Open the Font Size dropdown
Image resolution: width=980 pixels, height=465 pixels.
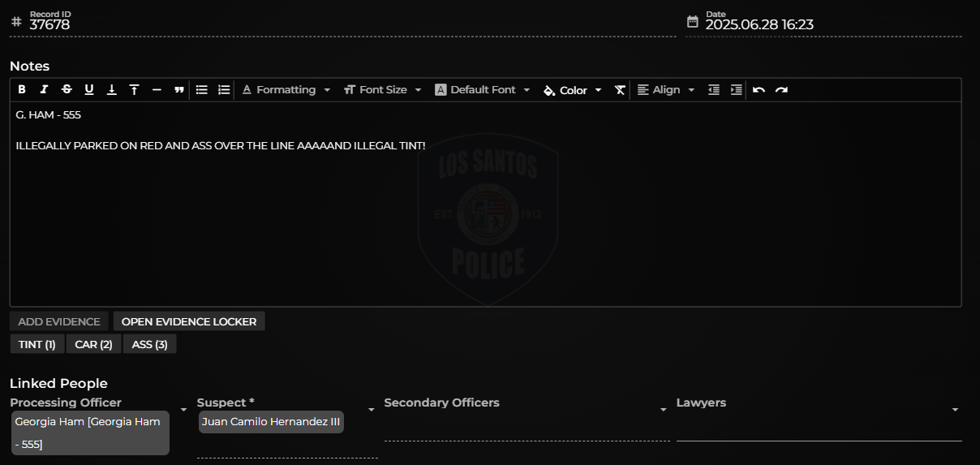coord(383,90)
